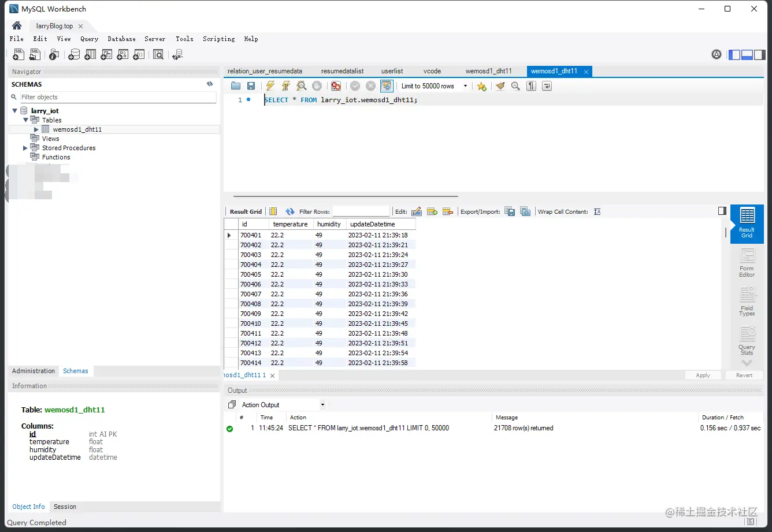This screenshot has width=772, height=532.
Task: Open the Scripting menu
Action: [x=218, y=39]
